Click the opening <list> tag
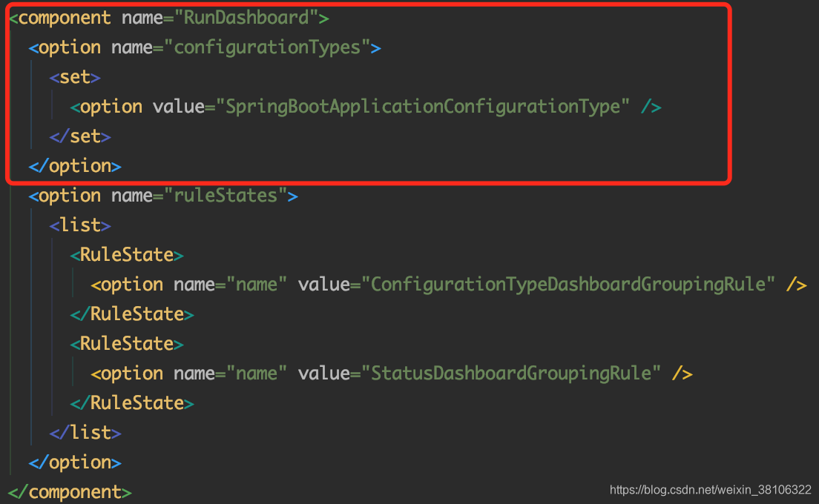The width and height of the screenshot is (819, 504). (x=80, y=225)
